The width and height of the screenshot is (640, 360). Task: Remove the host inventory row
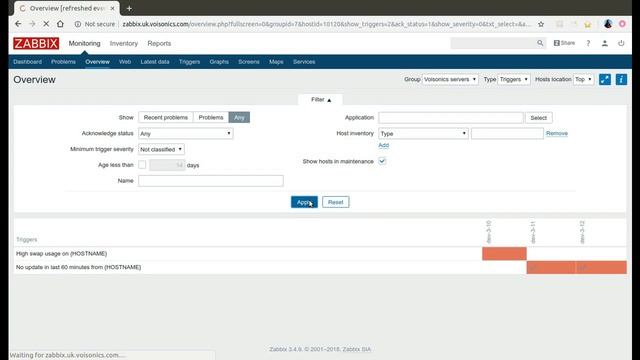557,133
